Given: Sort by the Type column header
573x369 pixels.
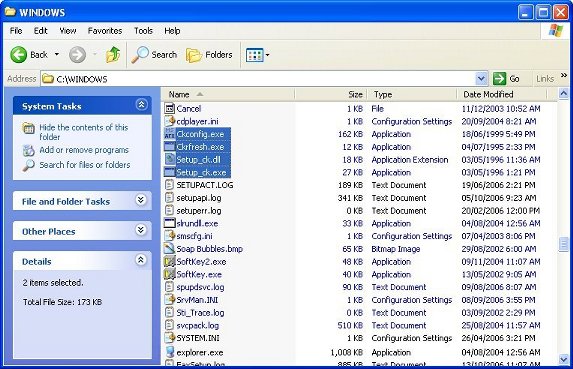Looking at the screenshot, I should [x=412, y=94].
